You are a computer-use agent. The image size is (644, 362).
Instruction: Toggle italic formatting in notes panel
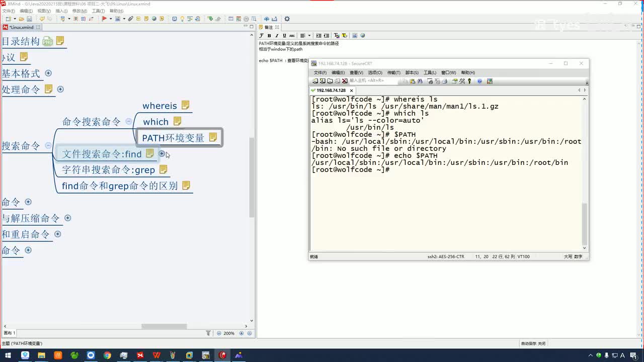[x=277, y=36]
